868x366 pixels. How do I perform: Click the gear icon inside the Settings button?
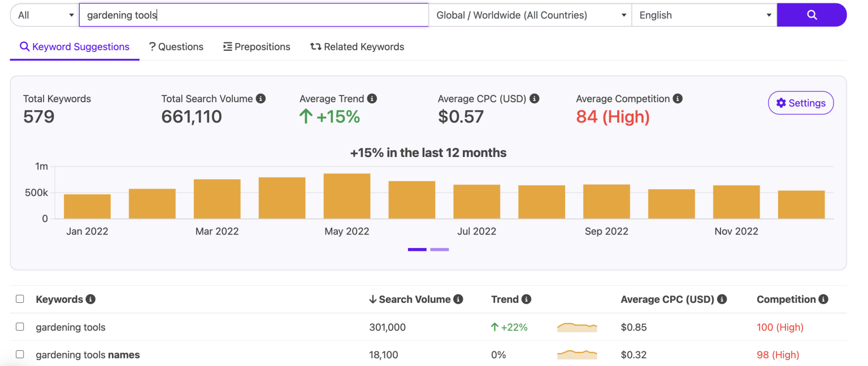[782, 103]
